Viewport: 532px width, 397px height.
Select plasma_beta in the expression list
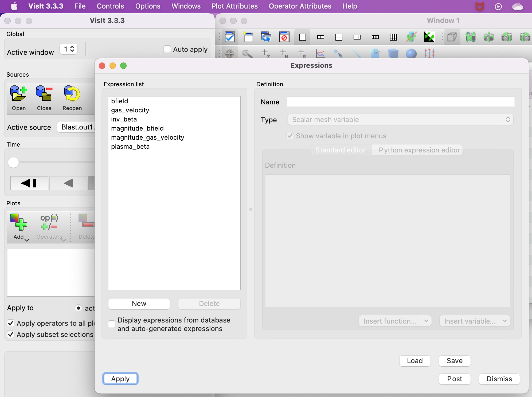point(174,147)
